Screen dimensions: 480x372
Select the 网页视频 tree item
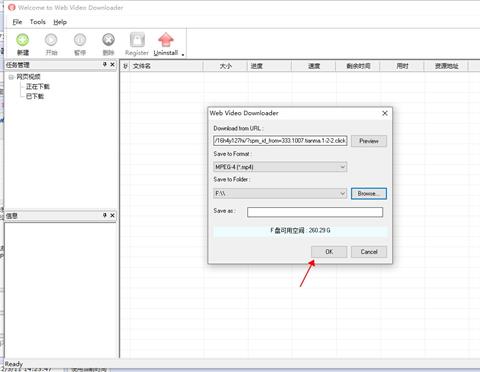click(x=28, y=77)
